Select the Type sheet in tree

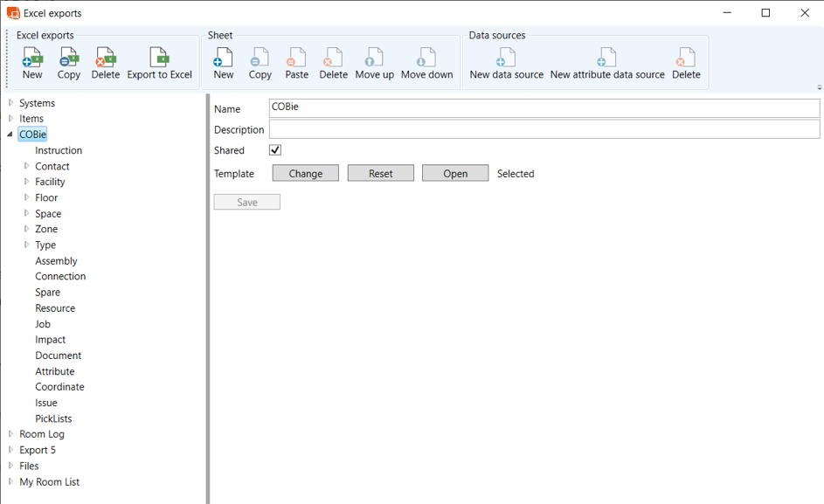45,245
